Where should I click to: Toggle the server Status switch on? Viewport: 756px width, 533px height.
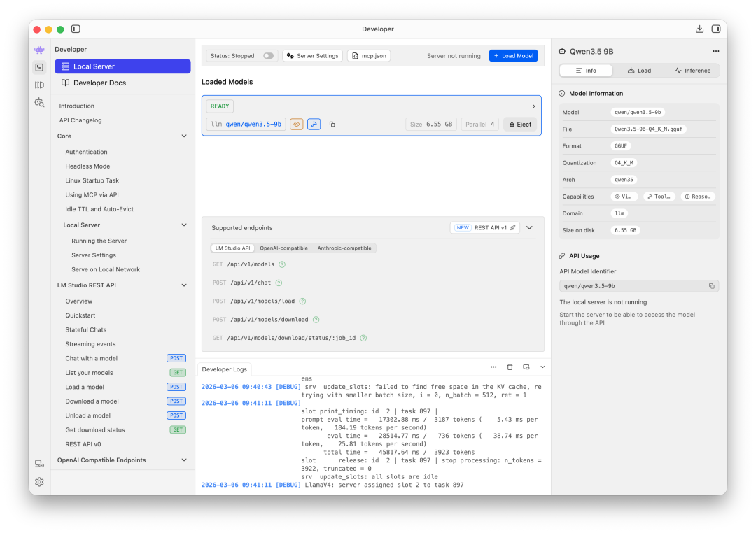[x=268, y=56]
